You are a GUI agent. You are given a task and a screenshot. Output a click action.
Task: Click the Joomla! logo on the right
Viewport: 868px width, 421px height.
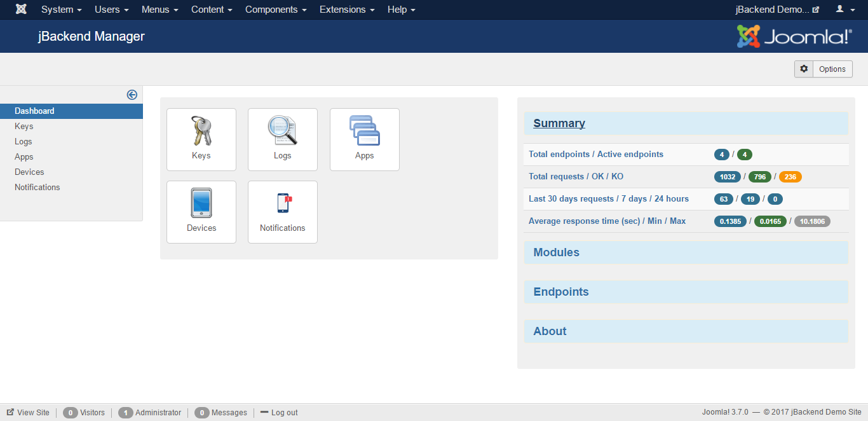(794, 36)
